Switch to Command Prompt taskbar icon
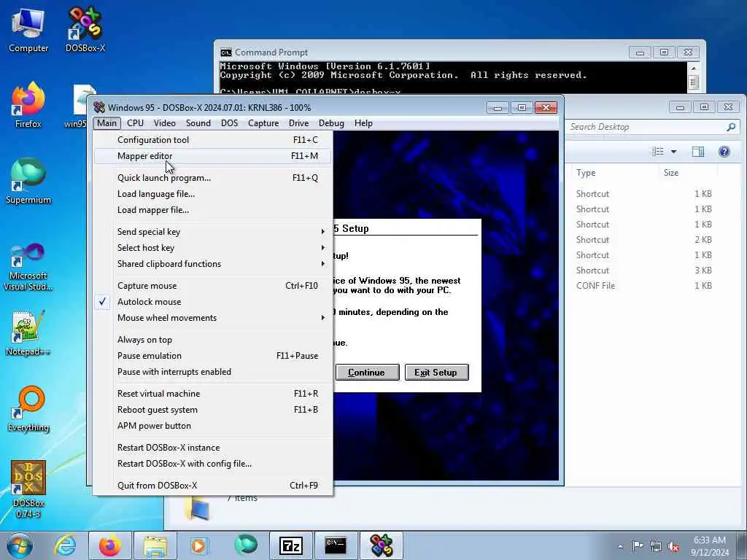747x560 pixels. point(336,545)
